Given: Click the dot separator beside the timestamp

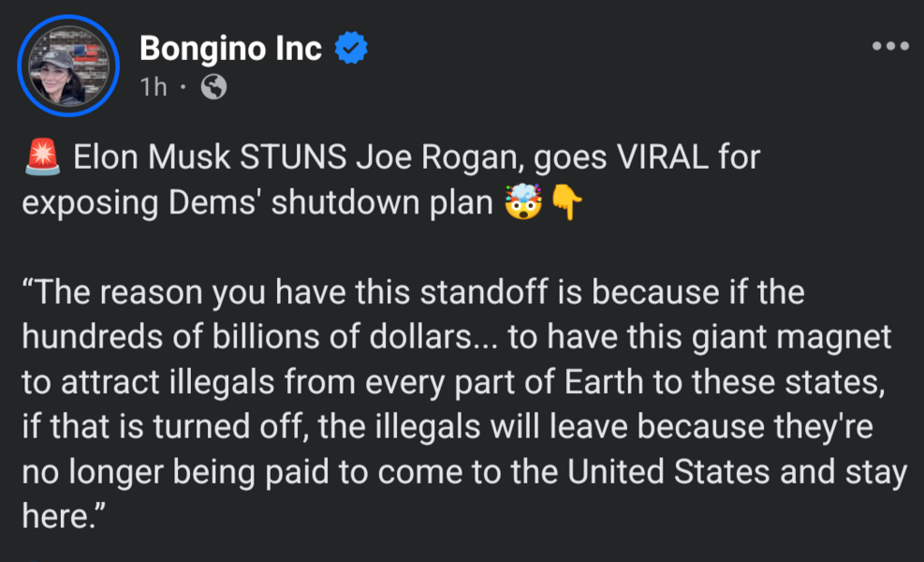Looking at the screenshot, I should (182, 89).
